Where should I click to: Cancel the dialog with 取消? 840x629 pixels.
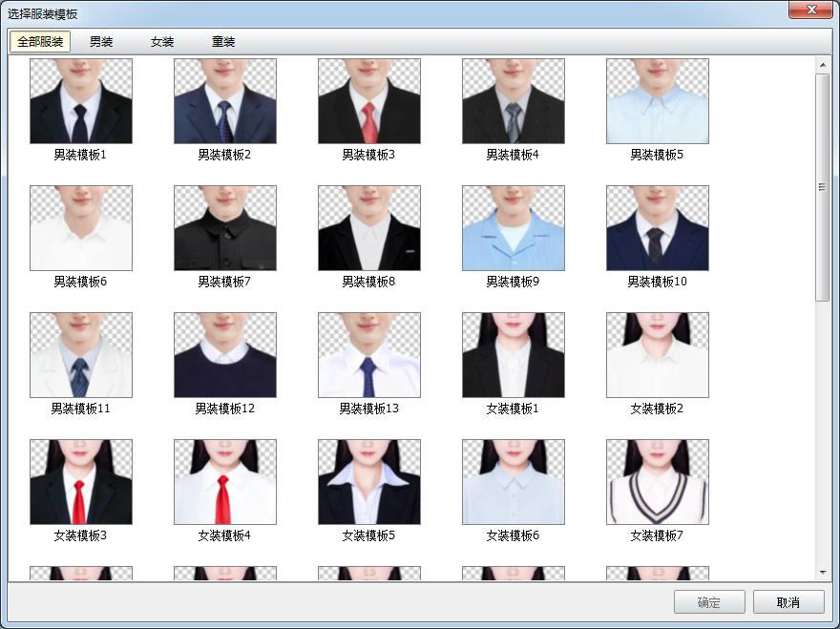[x=788, y=602]
